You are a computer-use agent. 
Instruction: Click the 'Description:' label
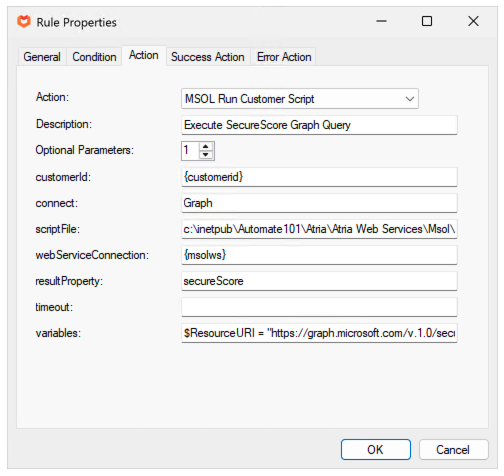(x=64, y=124)
